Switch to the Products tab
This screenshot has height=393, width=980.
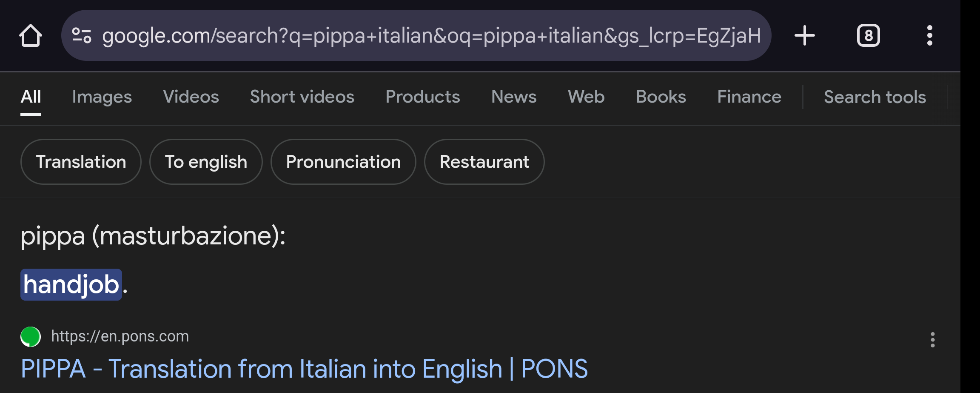(x=423, y=97)
